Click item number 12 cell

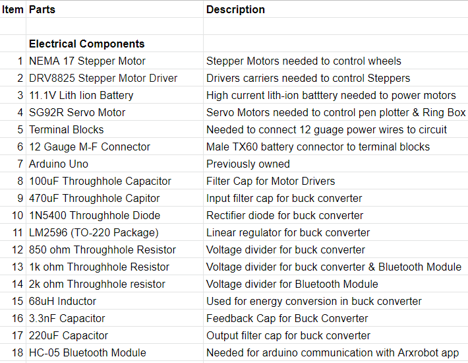click(13, 250)
